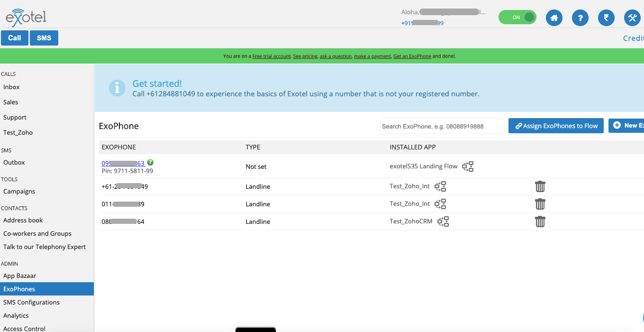The width and height of the screenshot is (644, 332).
Task: Open Campaigns in the sidebar
Action: 19,191
